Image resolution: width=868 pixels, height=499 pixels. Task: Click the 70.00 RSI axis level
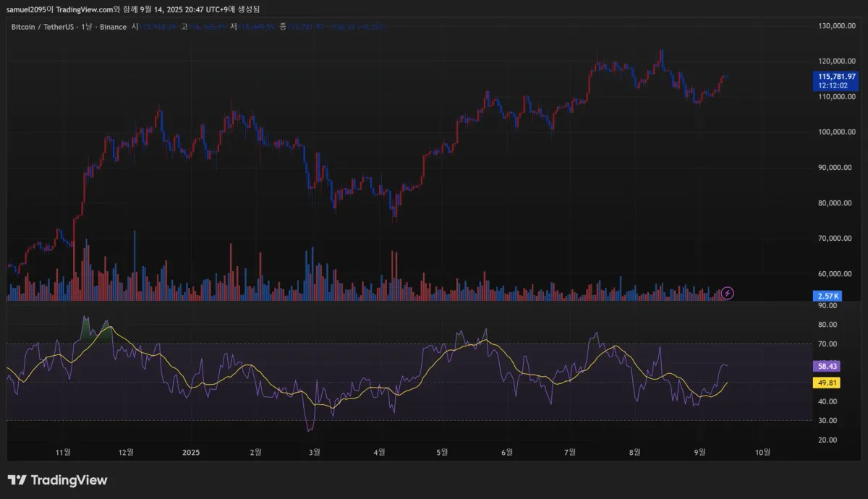827,344
